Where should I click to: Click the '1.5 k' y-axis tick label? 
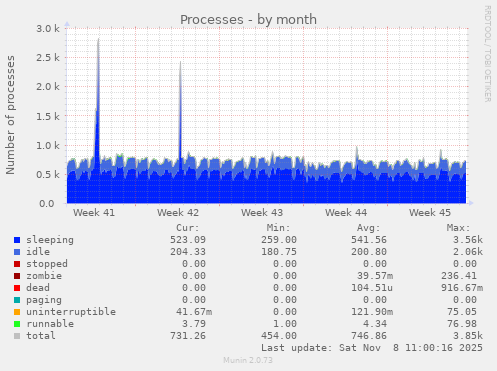48,116
